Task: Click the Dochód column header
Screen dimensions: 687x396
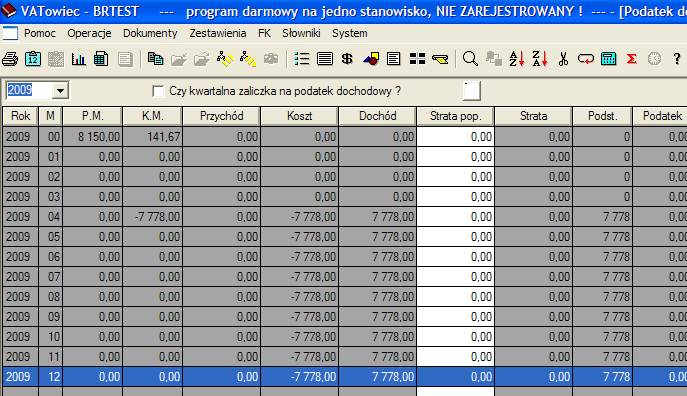Action: click(377, 116)
